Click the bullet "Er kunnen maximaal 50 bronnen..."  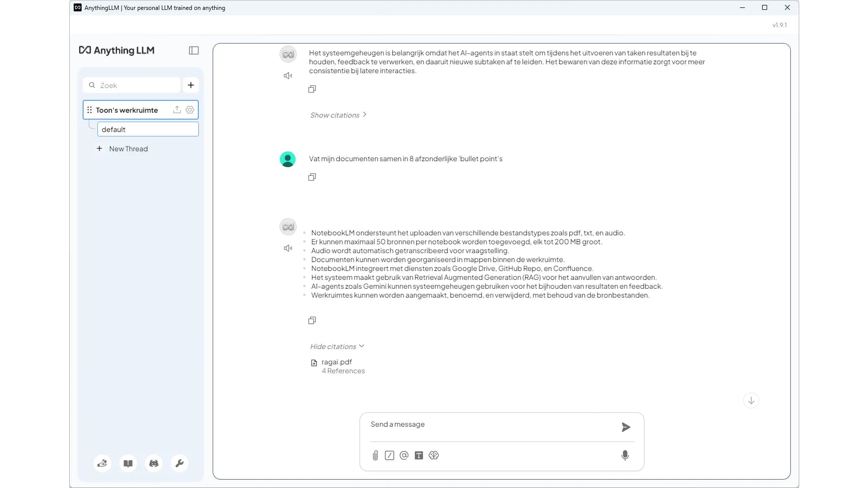pyautogui.click(x=457, y=242)
